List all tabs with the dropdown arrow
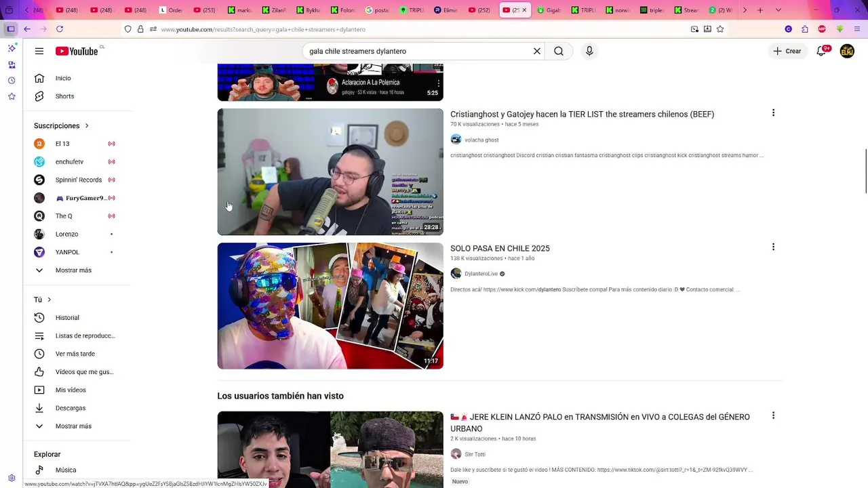The height and width of the screenshot is (488, 868). (778, 10)
